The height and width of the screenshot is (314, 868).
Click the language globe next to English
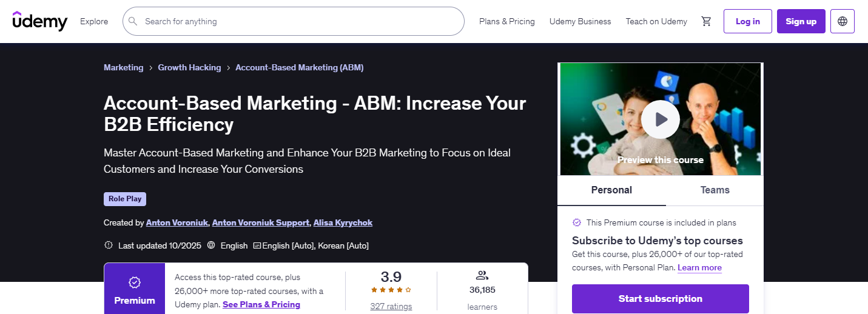(211, 246)
